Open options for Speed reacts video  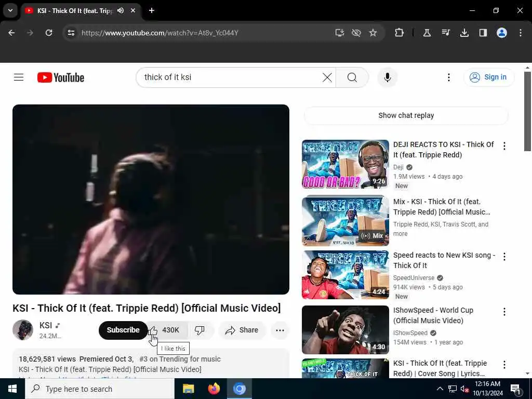504,257
